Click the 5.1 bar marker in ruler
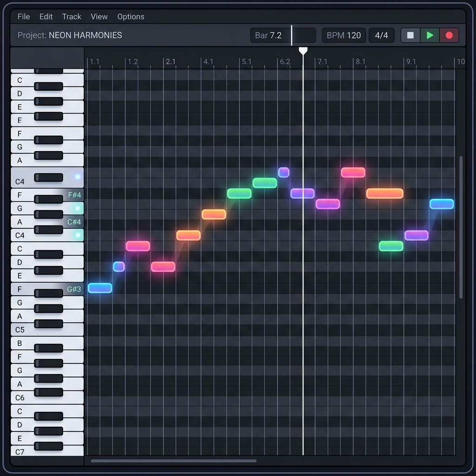This screenshot has height=476, width=476. (x=246, y=61)
